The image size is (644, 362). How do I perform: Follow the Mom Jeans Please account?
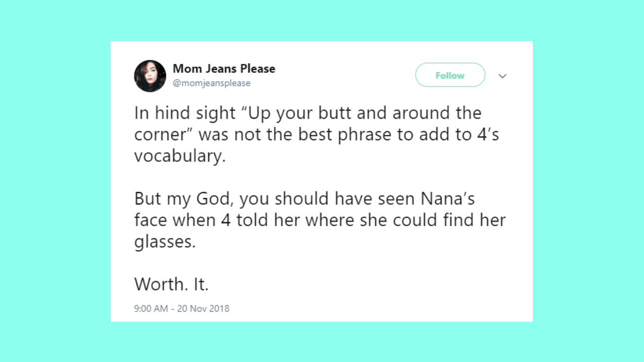coord(450,75)
